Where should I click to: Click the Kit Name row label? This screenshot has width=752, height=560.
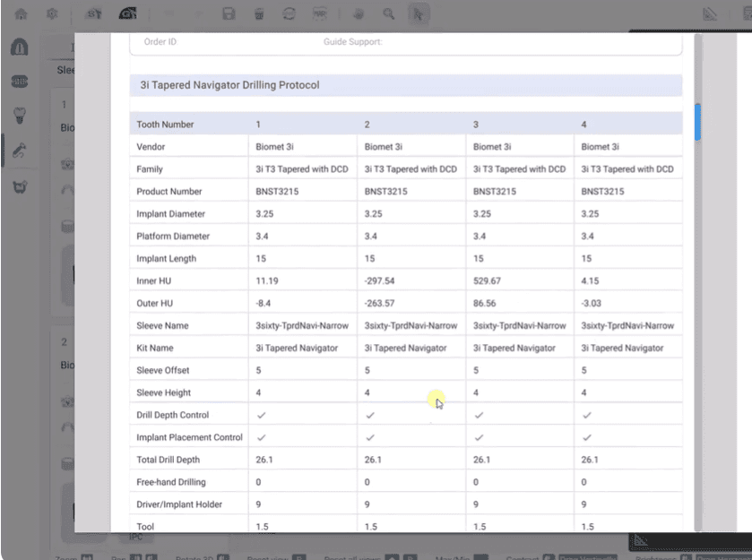coord(155,348)
